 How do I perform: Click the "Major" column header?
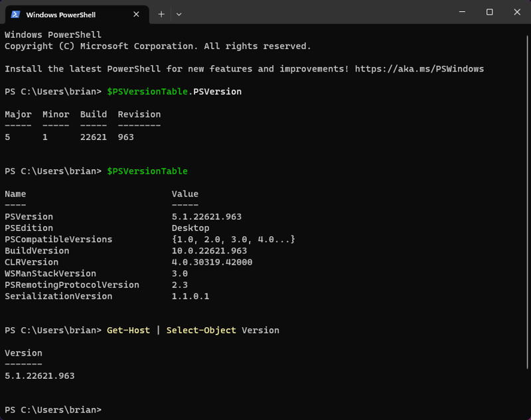[19, 114]
